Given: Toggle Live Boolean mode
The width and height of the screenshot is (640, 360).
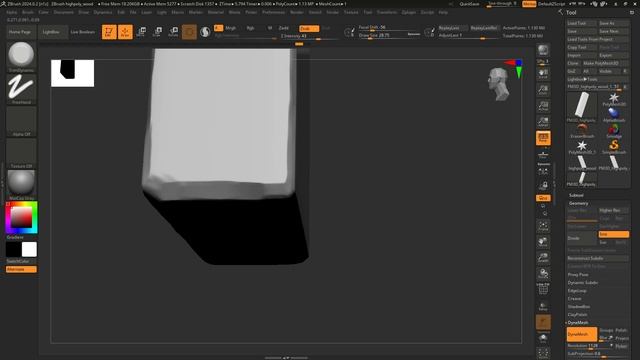Looking at the screenshot, I should pos(83,32).
